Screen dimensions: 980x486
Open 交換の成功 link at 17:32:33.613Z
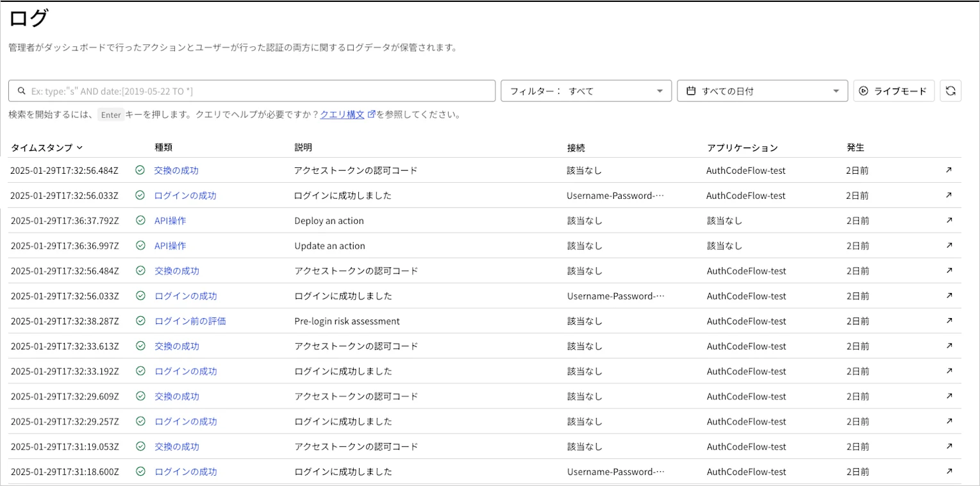[177, 346]
